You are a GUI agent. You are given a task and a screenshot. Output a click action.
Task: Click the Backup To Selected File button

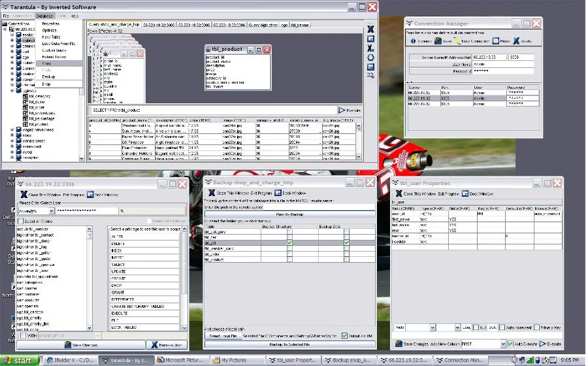click(x=289, y=344)
